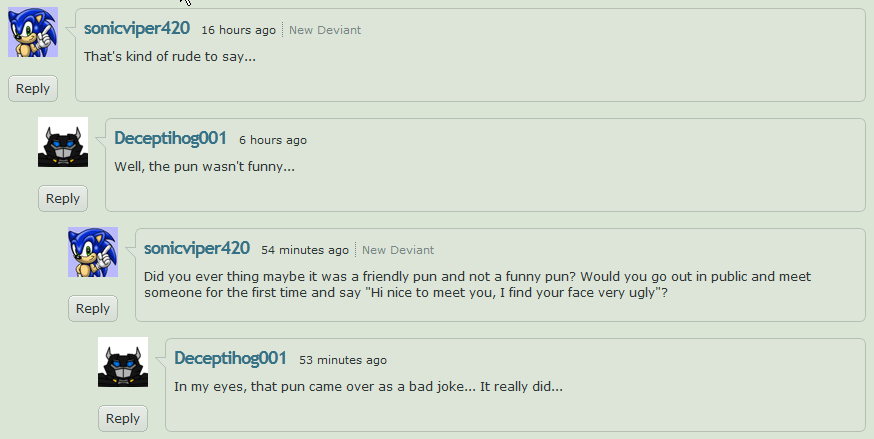Click the Sonic avatar beside the 54 minutes ago comment
This screenshot has width=874, height=439.
(93, 252)
